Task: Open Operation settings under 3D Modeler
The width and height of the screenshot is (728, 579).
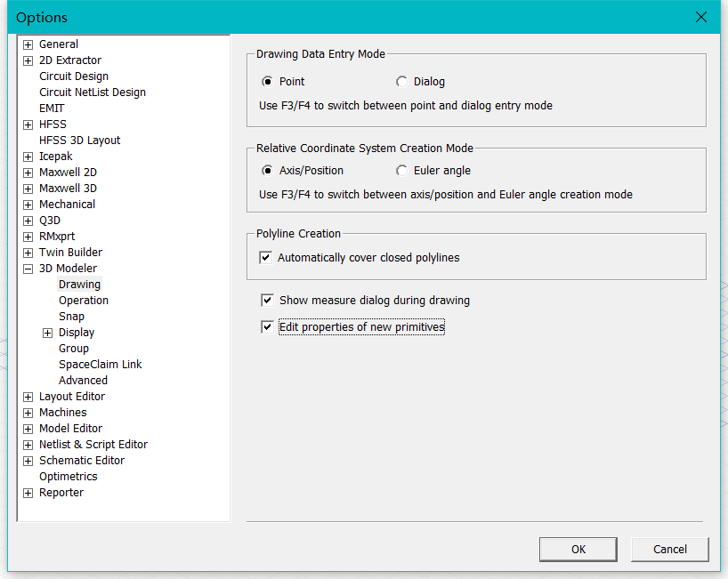Action: coord(84,300)
